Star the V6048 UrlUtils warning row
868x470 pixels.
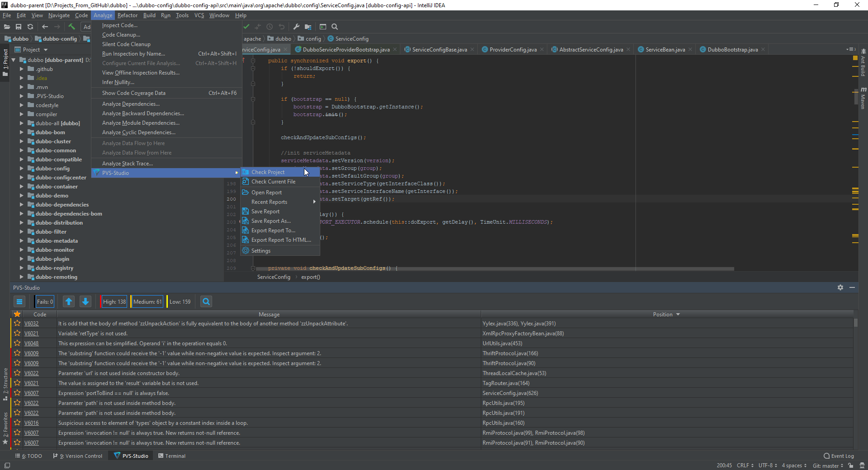tap(17, 343)
